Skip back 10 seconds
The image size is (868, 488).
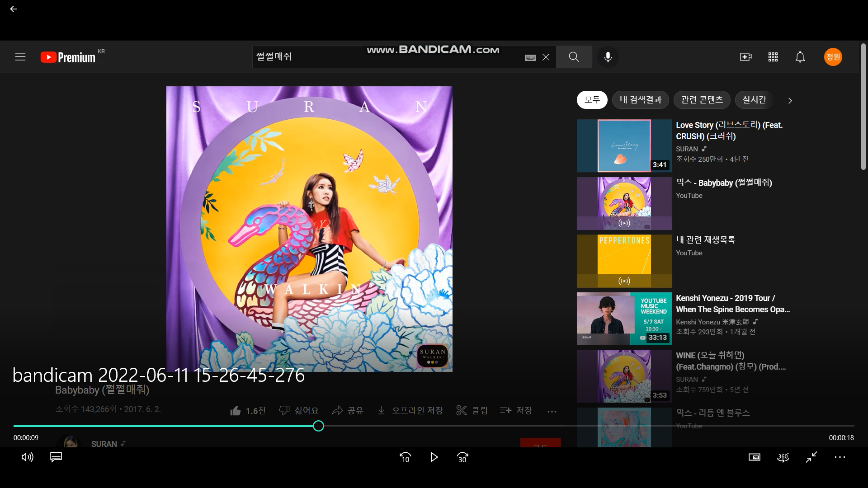tap(406, 457)
